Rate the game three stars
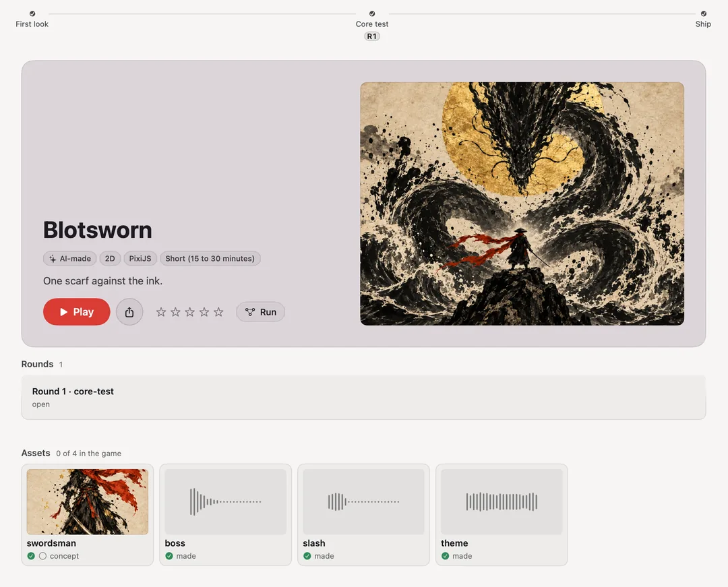This screenshot has width=728, height=587. 190,312
